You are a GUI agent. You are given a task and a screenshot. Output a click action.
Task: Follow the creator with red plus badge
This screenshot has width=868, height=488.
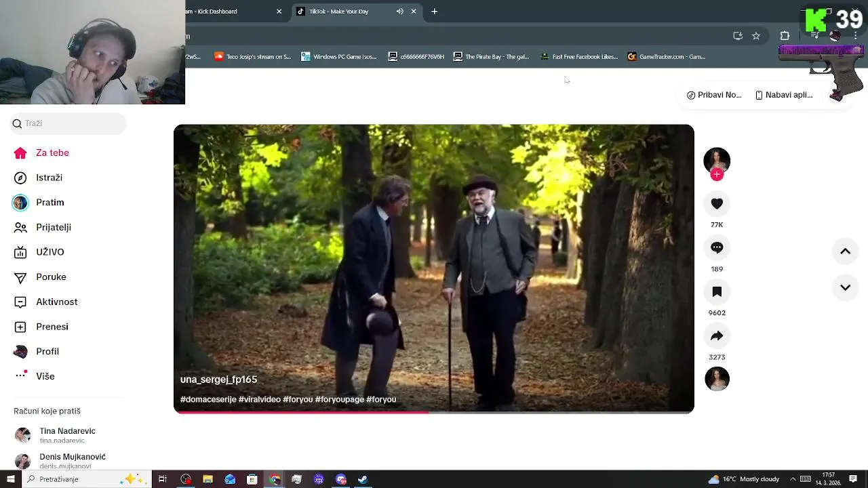click(x=717, y=174)
